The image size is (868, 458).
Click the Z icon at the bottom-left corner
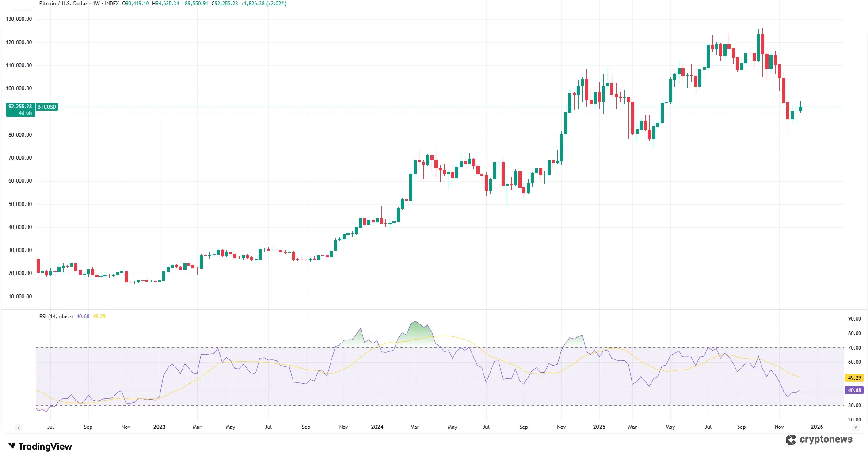click(18, 427)
